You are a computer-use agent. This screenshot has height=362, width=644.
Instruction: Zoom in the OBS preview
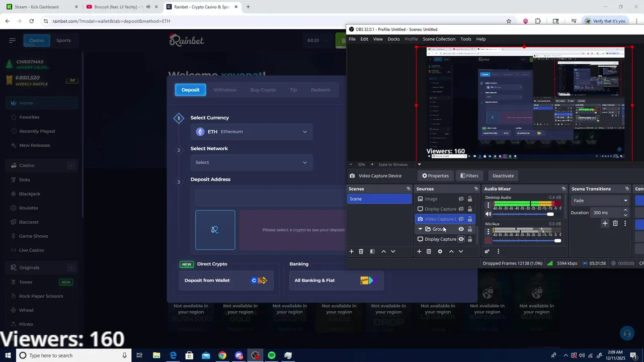(372, 164)
